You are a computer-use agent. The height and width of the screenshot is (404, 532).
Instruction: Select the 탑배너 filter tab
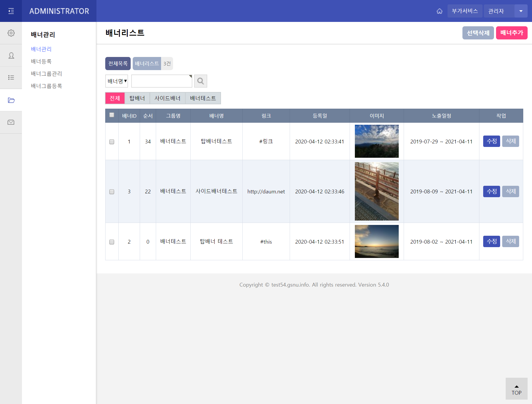(x=137, y=98)
